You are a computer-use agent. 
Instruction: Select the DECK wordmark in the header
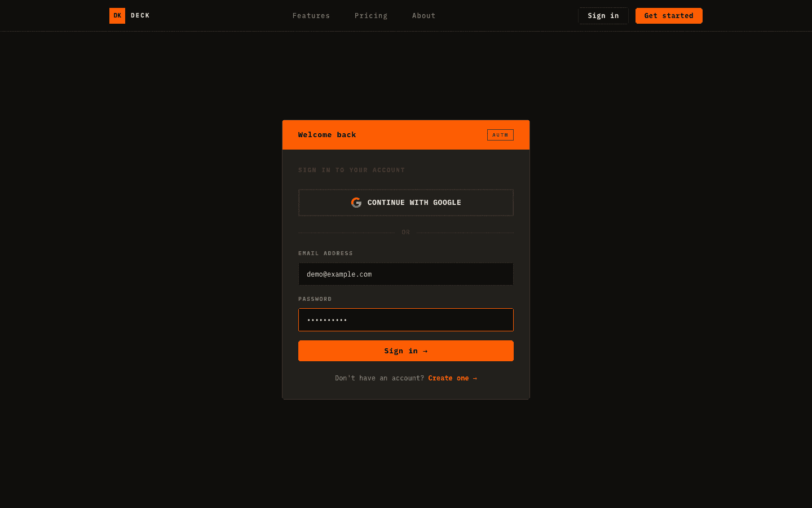(x=140, y=15)
